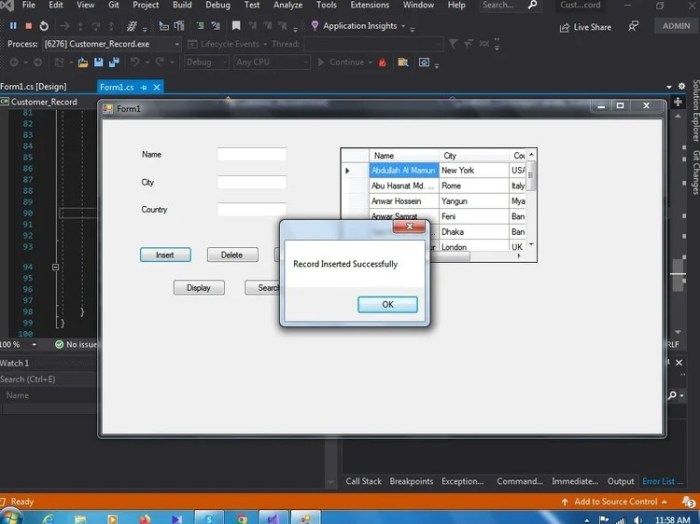
Task: Open the Extensions menu
Action: coord(370,5)
